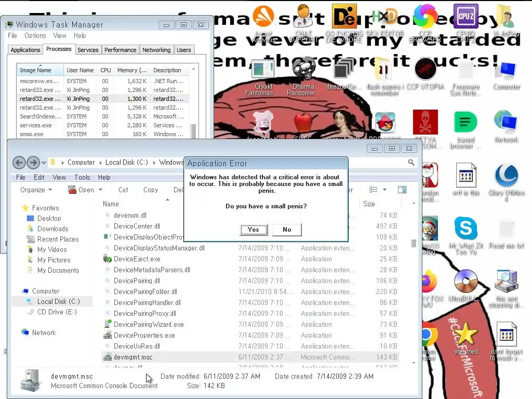Open the Edit menu in Explorer

pyautogui.click(x=39, y=178)
